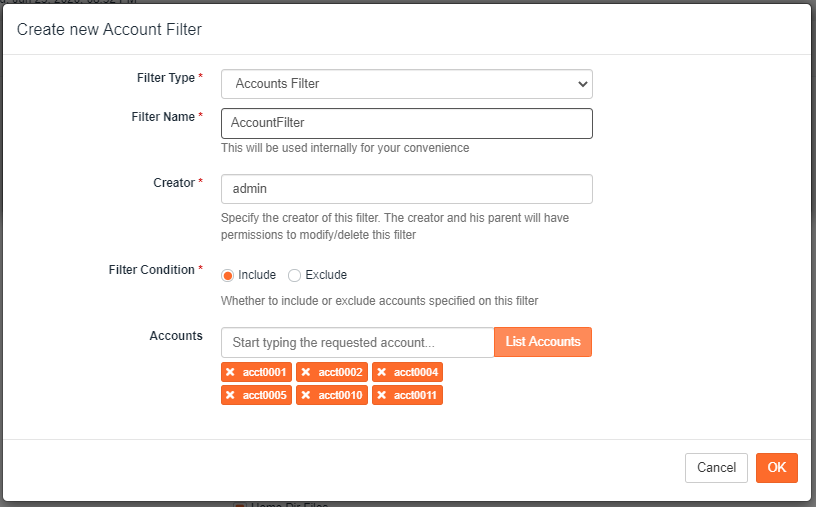Click the acct0004 account tag label
Viewport: 816px width, 507px height.
[x=416, y=372]
